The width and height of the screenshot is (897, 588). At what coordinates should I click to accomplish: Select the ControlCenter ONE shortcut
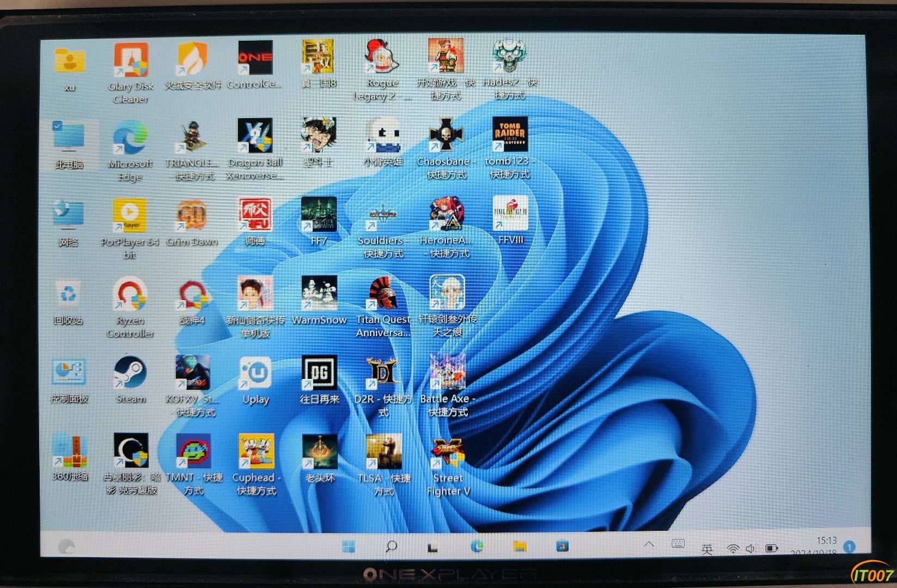[x=255, y=58]
